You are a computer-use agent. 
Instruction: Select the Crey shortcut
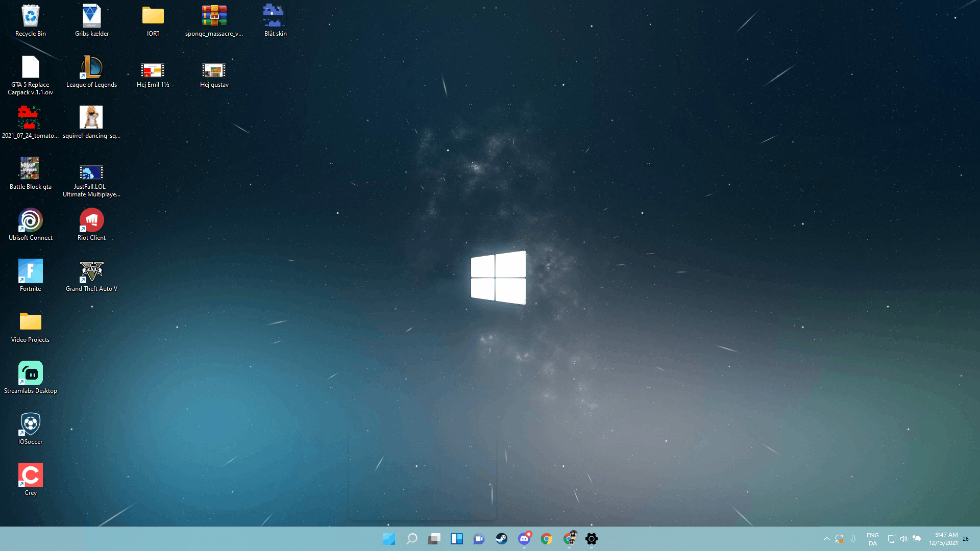pos(31,480)
